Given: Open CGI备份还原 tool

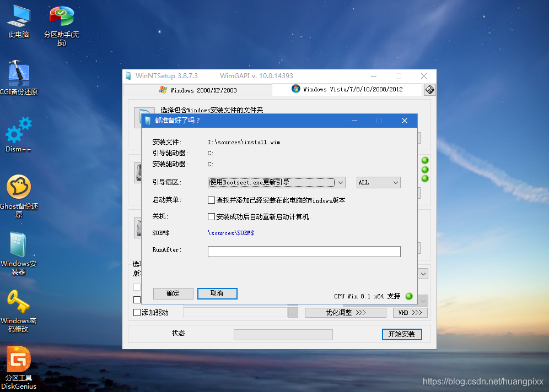Looking at the screenshot, I should [x=19, y=76].
